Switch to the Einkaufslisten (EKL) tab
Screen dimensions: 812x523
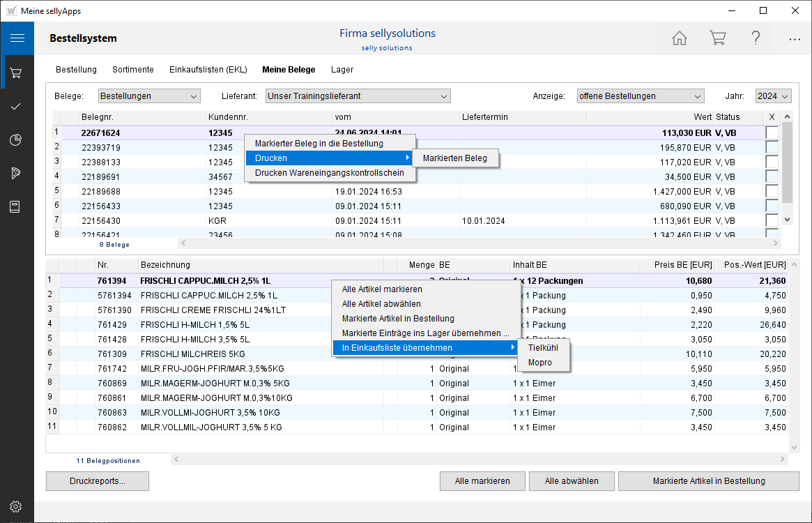point(208,70)
